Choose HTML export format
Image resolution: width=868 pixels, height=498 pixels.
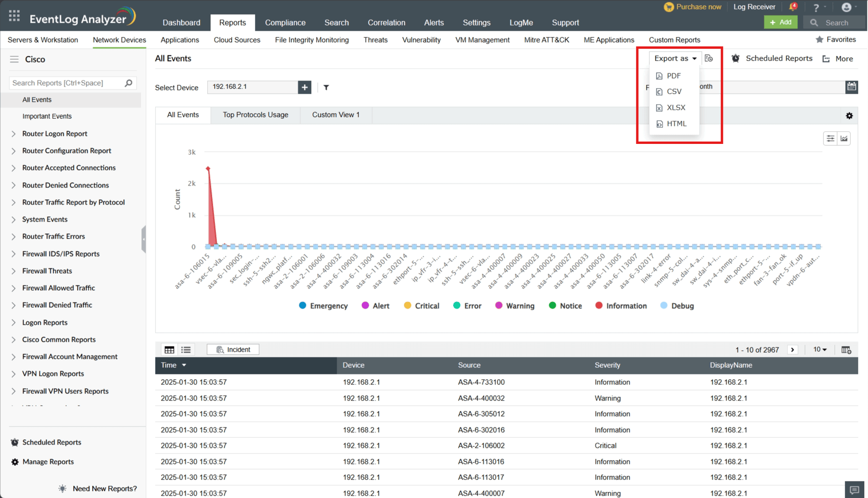pos(674,124)
